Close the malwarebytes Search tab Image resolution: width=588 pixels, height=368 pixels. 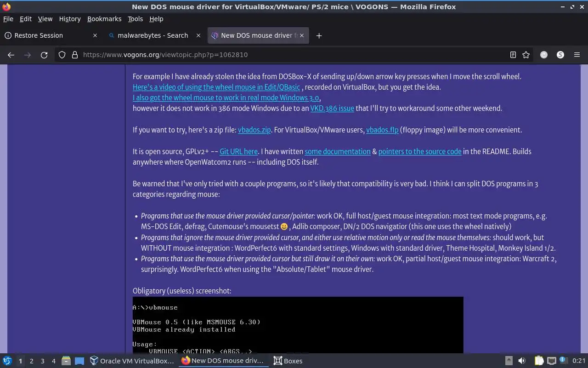(x=198, y=35)
